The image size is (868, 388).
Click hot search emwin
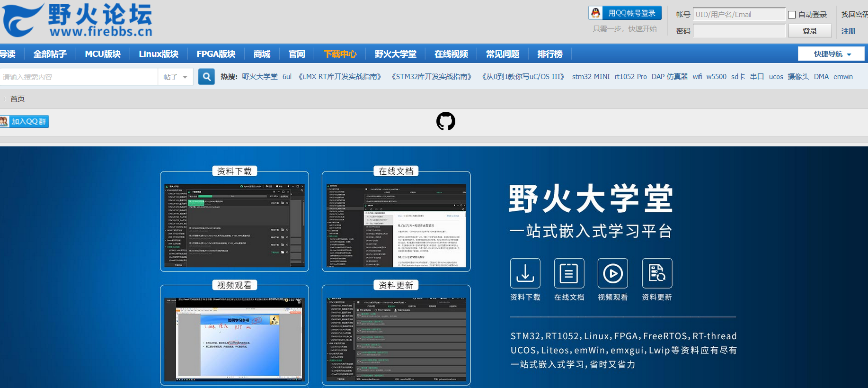click(x=843, y=77)
